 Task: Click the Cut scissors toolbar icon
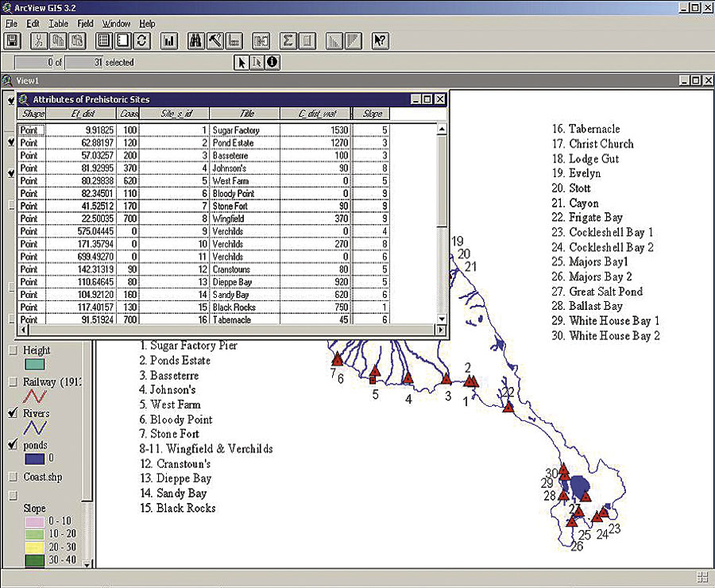[39, 41]
